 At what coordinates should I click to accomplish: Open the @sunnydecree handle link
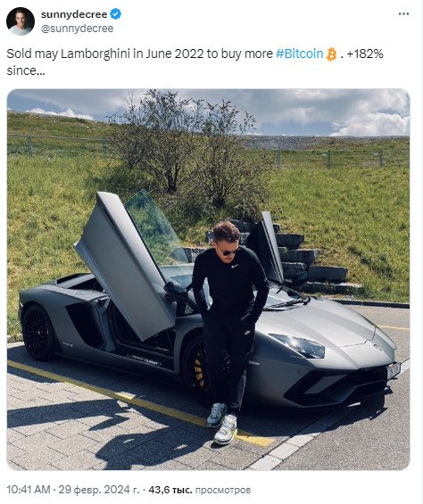pos(78,29)
